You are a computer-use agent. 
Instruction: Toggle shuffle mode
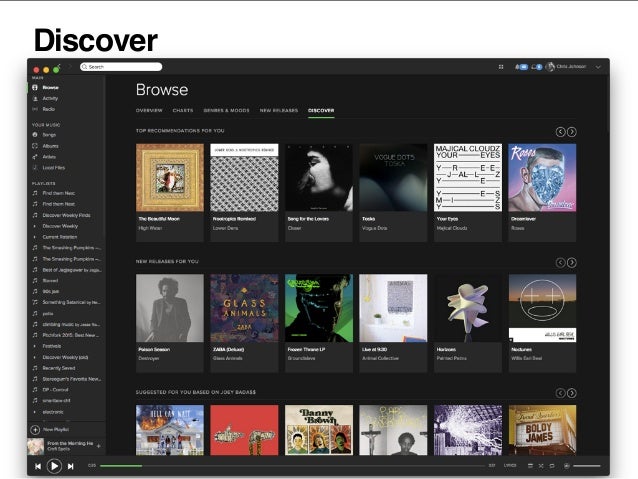tap(541, 466)
